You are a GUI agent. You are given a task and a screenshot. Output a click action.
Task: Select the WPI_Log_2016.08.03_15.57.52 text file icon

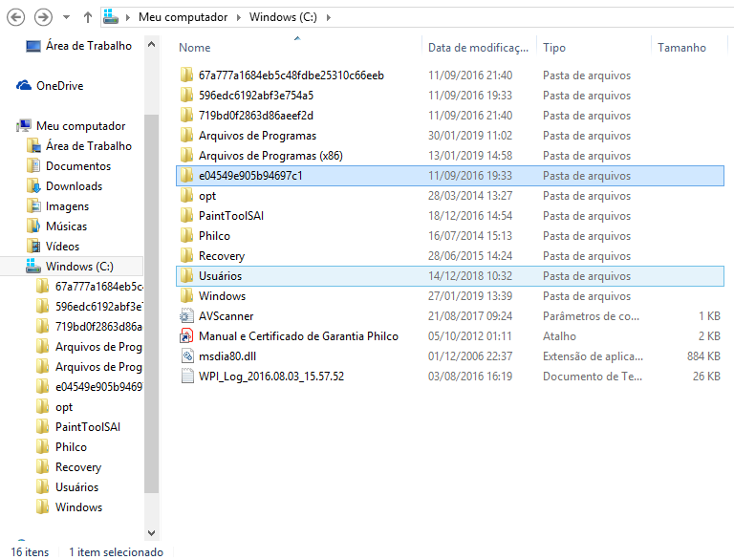(x=186, y=377)
